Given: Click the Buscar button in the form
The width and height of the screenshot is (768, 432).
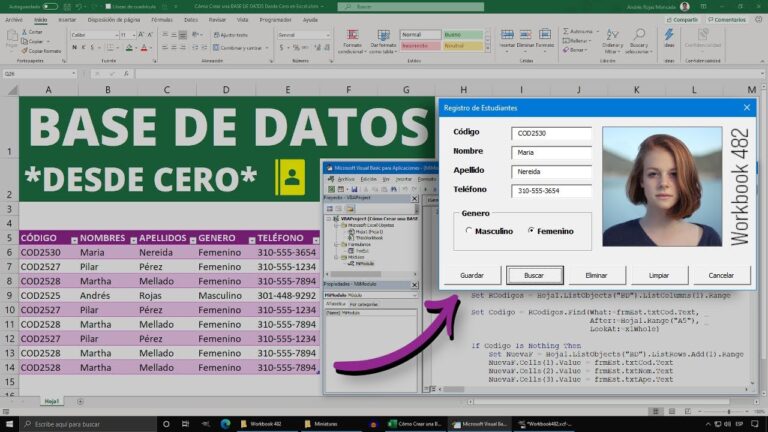Looking at the screenshot, I should (534, 275).
